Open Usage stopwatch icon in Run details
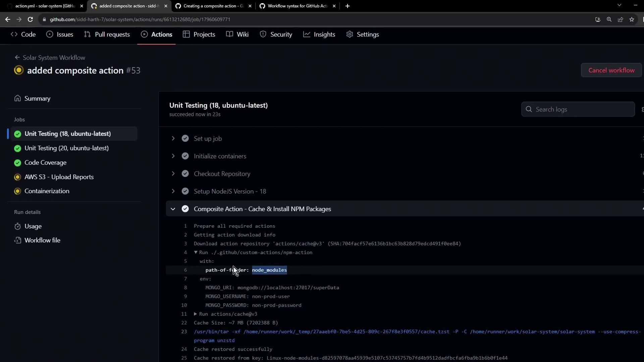Image resolution: width=644 pixels, height=362 pixels. pyautogui.click(x=18, y=226)
